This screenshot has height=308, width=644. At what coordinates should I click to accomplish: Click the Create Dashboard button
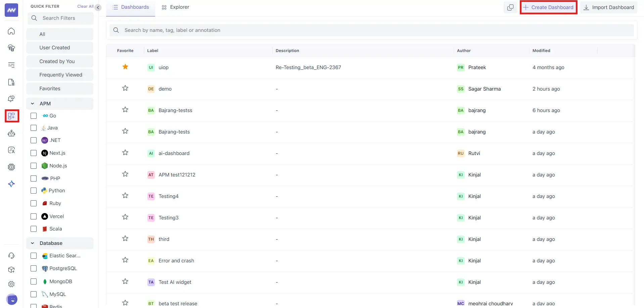548,7
